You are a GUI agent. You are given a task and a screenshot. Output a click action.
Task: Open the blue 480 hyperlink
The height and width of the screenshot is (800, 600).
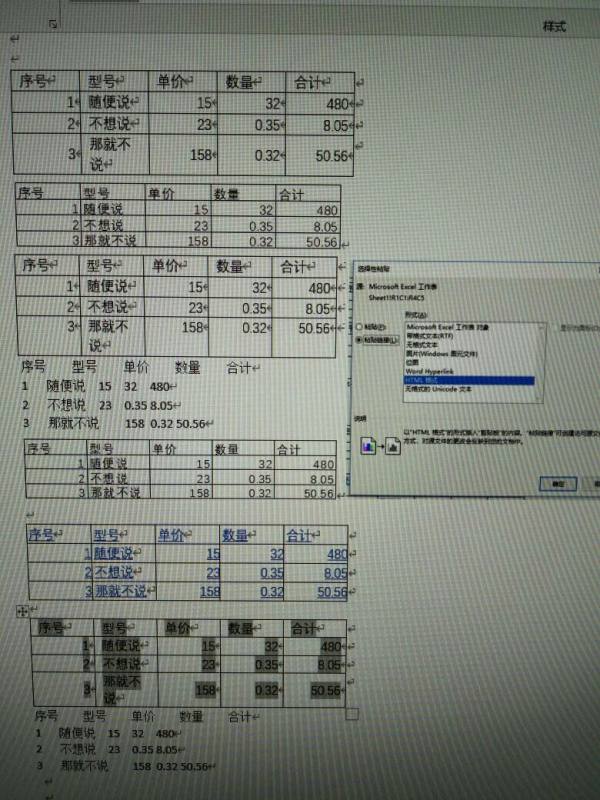(x=337, y=555)
